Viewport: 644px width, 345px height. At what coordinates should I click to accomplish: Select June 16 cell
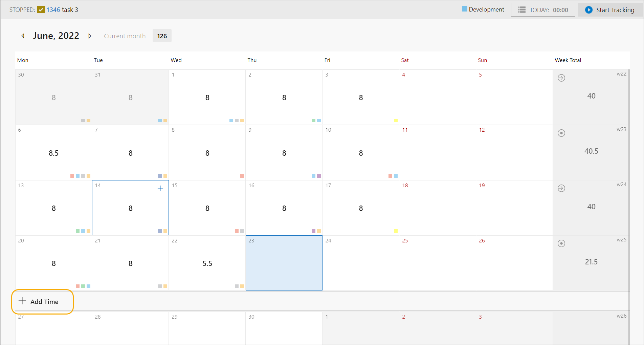click(x=284, y=208)
